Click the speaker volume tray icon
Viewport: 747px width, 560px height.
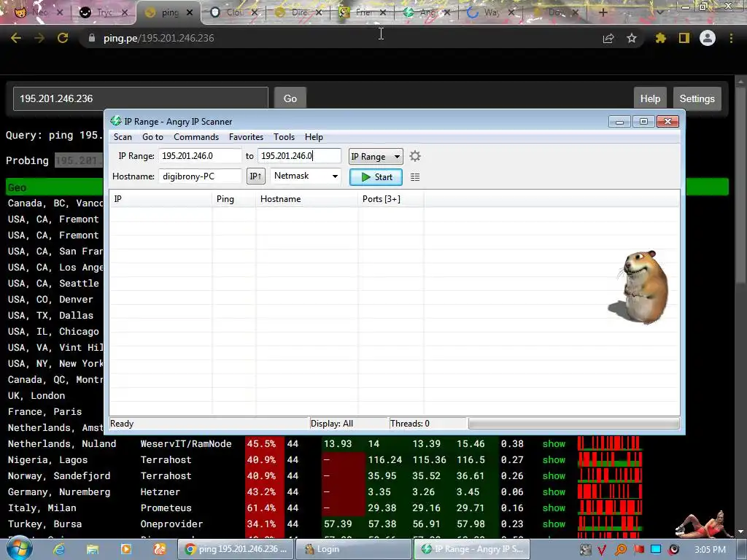click(674, 550)
